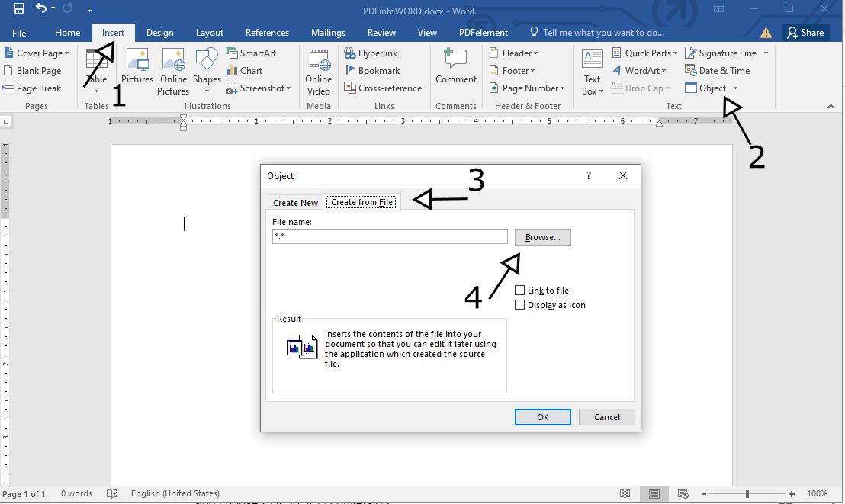Open the References ribbon tab
The image size is (845, 504).
(267, 32)
